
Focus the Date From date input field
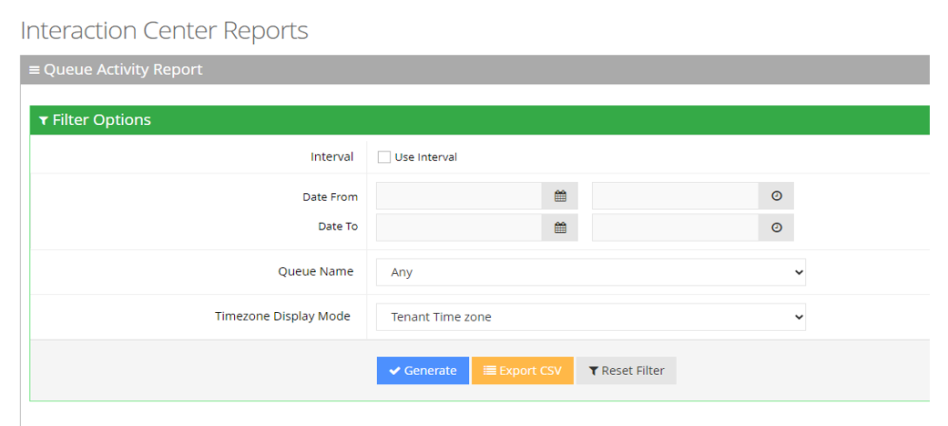click(459, 197)
